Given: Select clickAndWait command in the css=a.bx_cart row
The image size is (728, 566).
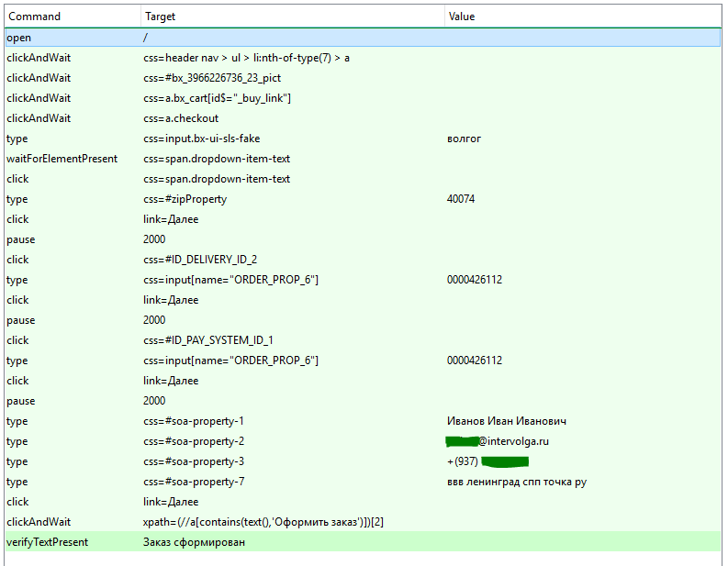Looking at the screenshot, I should point(39,98).
